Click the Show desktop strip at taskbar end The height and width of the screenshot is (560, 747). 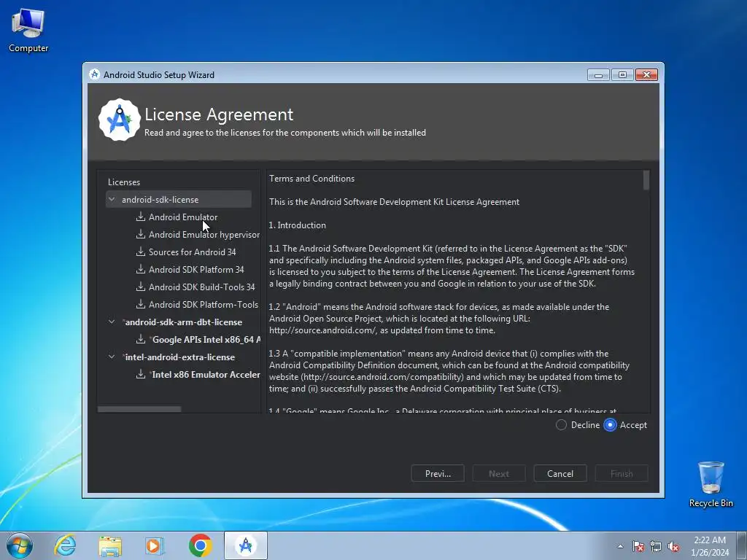click(x=742, y=545)
